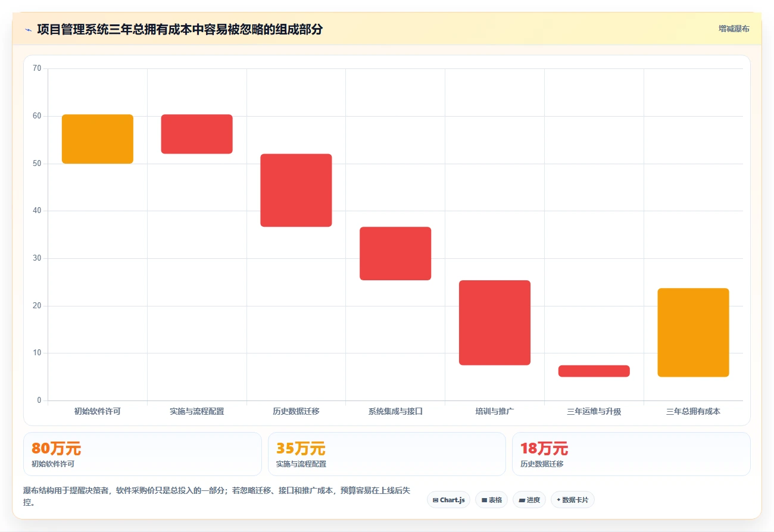Click the x-axis label 初始软件许可
Image resolution: width=774 pixels, height=532 pixels.
tap(98, 411)
